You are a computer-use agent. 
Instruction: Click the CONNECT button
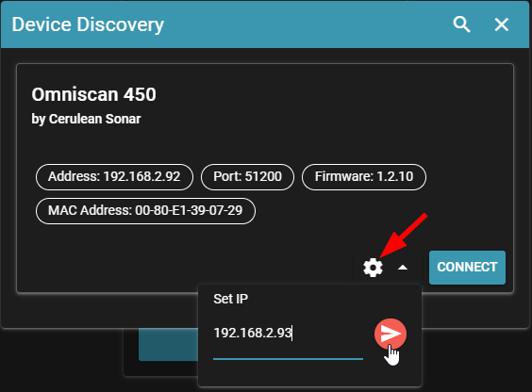point(467,268)
